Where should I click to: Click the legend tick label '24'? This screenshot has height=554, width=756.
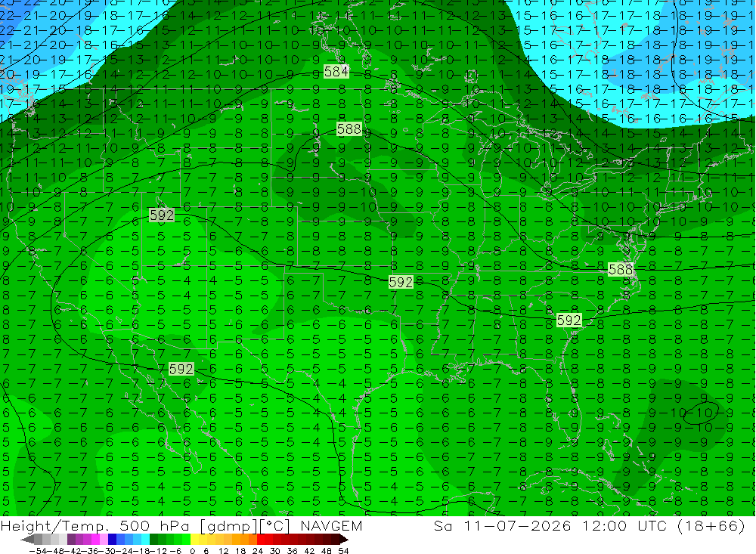[x=258, y=551]
